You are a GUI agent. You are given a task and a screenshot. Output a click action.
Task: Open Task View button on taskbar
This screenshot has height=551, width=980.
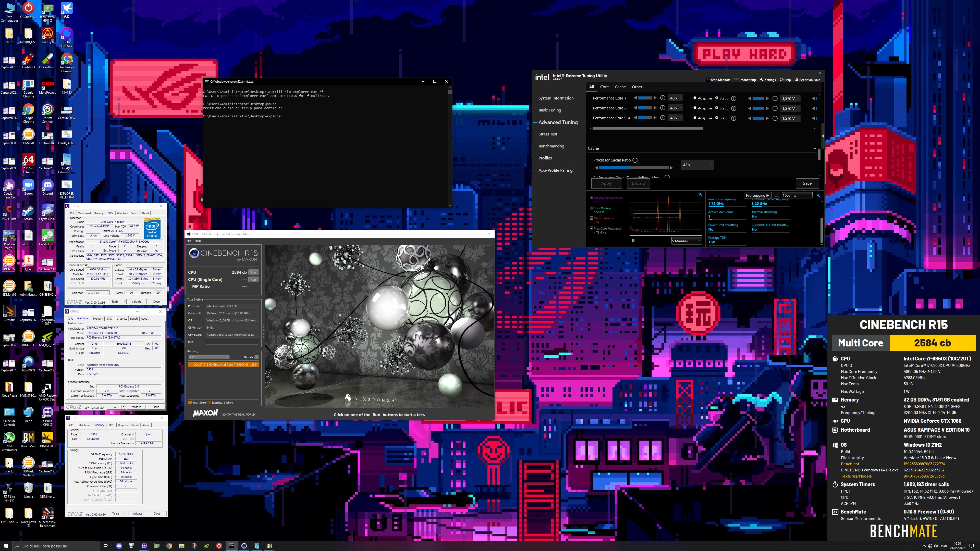[x=106, y=546]
